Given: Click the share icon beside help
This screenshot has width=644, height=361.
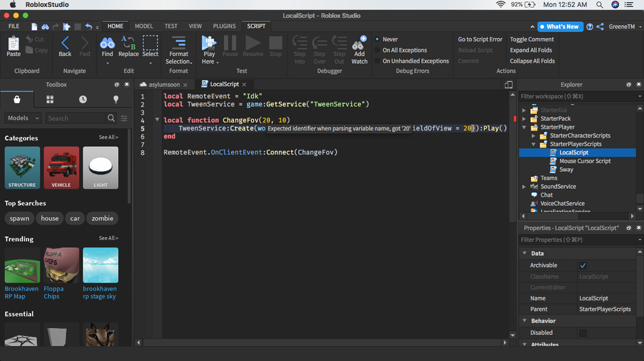Looking at the screenshot, I should 600,27.
